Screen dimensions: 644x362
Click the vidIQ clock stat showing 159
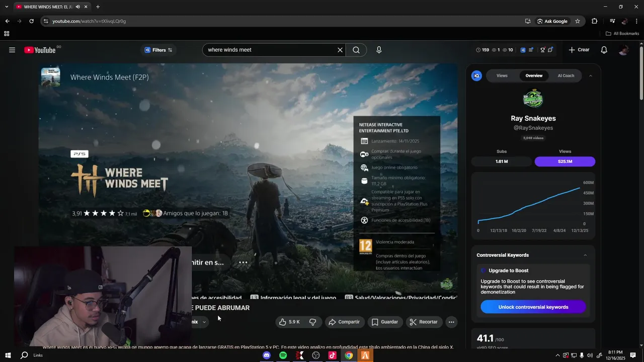482,50
